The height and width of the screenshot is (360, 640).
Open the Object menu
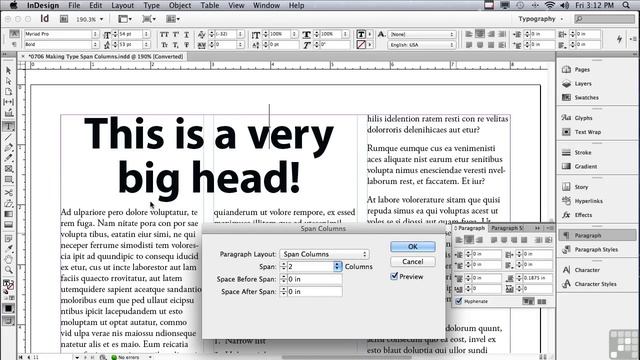(x=180, y=5)
